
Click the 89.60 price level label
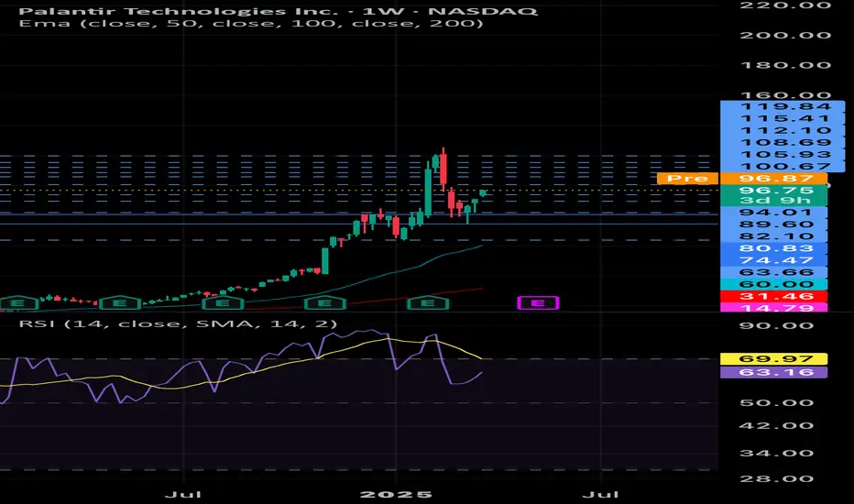pos(773,225)
